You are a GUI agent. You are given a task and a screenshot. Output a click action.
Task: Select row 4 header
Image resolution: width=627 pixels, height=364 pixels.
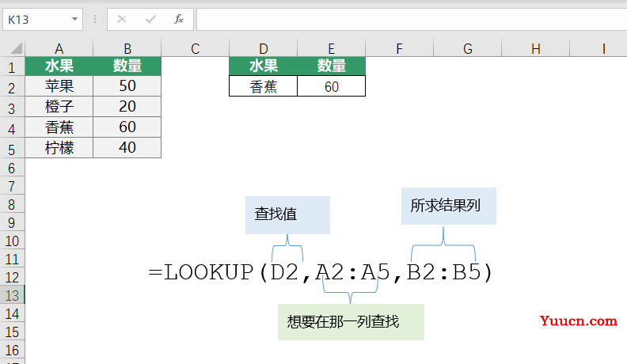(x=12, y=128)
